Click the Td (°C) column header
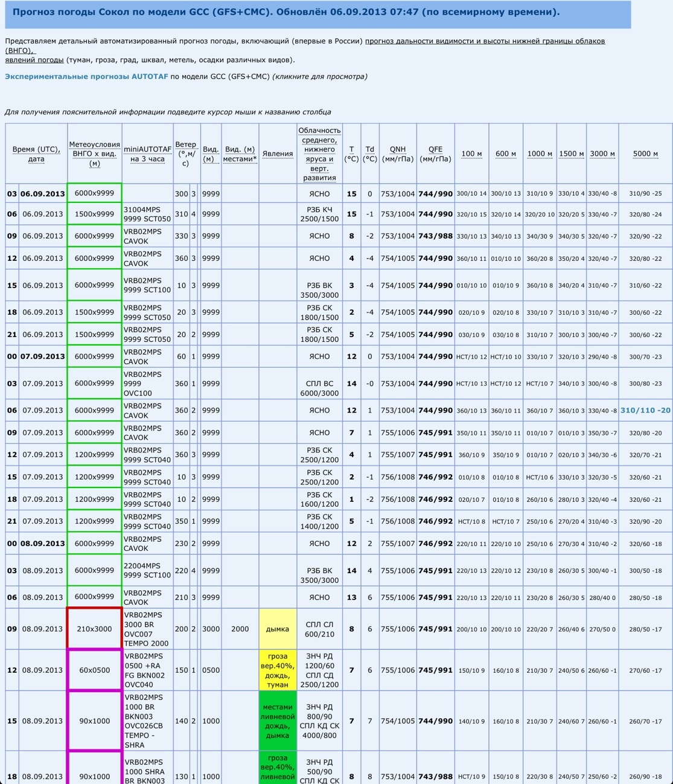 click(x=369, y=154)
